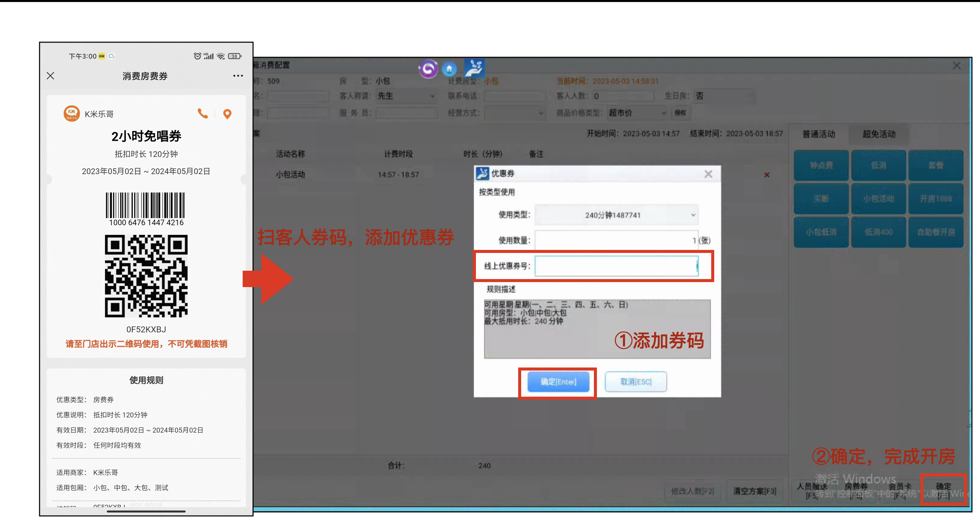Open the 生日房 dropdown showing 否
The width and height of the screenshot is (980, 532).
point(724,96)
